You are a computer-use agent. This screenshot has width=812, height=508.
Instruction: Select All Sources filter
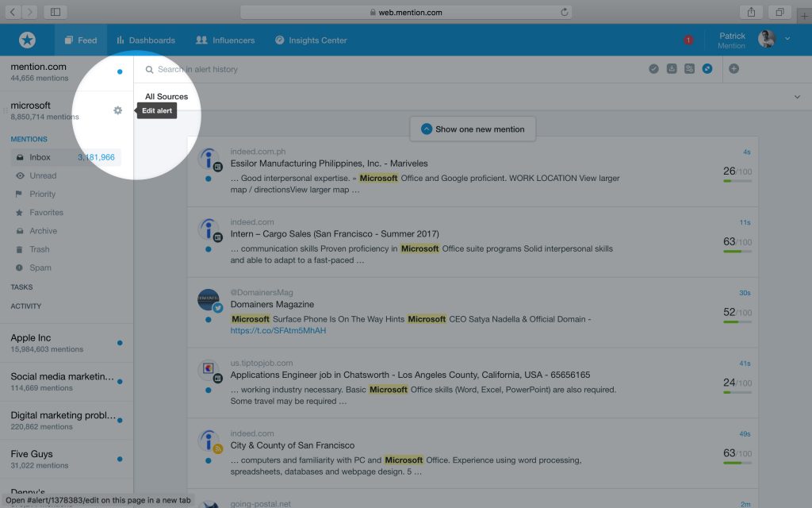[x=167, y=96]
